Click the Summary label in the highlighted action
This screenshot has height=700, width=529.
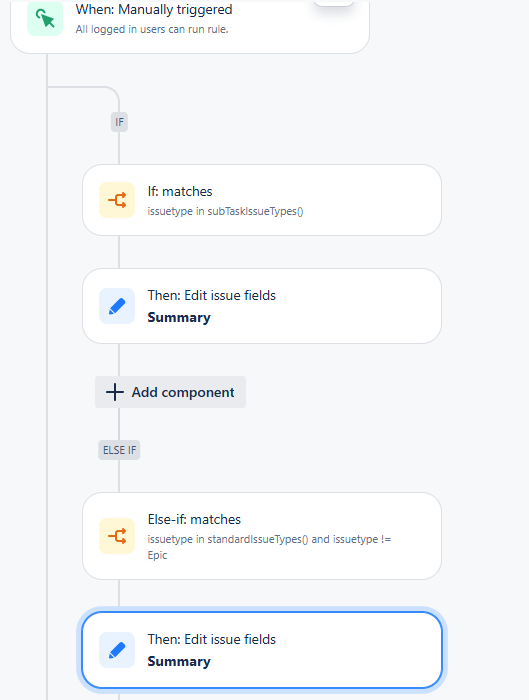click(179, 661)
